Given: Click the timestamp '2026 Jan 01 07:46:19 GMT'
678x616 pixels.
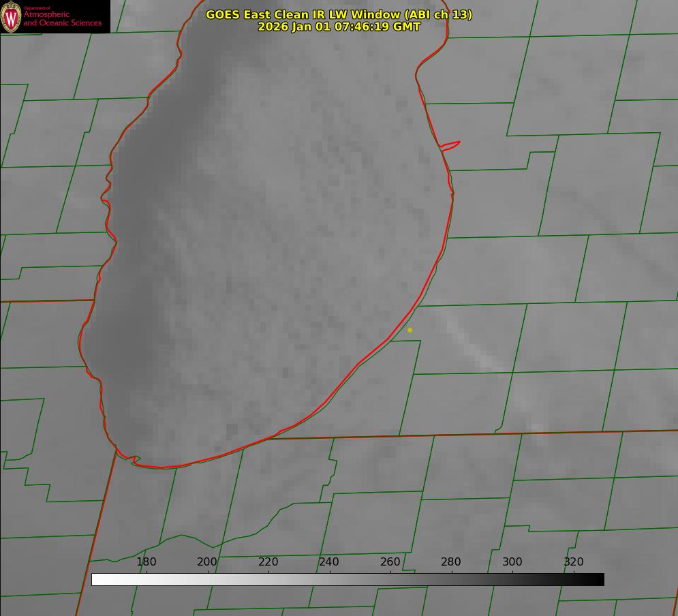Looking at the screenshot, I should click(x=339, y=27).
